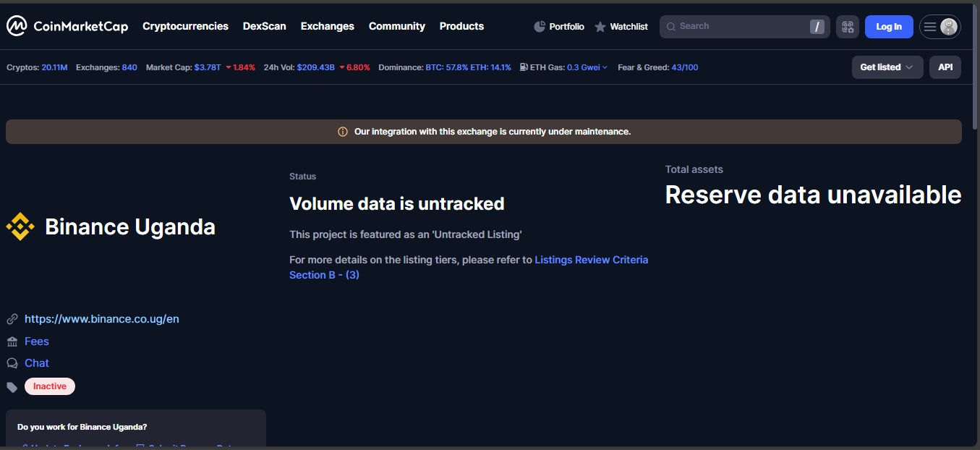Open the DexScan menu
Viewport: 980px width, 450px height.
click(x=264, y=26)
